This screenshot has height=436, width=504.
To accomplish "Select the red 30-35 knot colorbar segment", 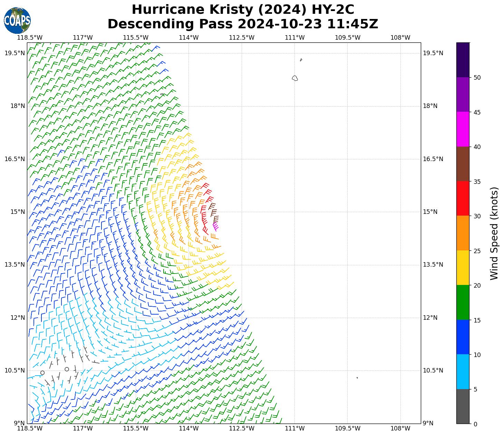I will [463, 198].
